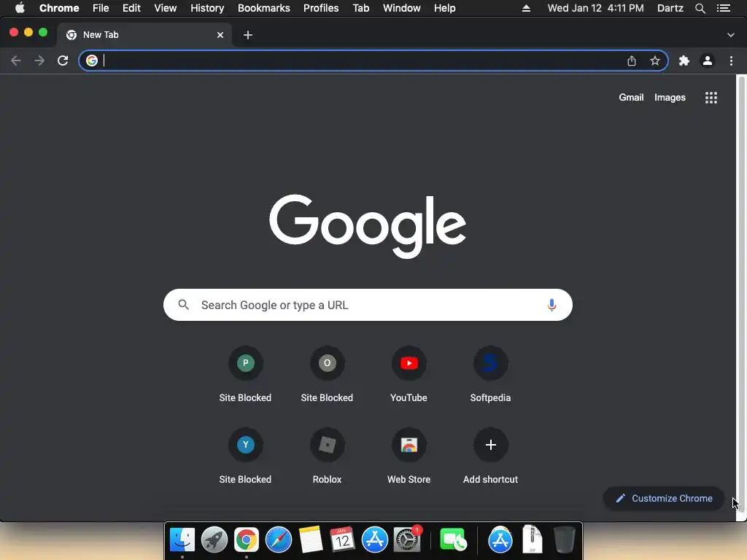This screenshot has height=560, width=747.
Task: Reload the current page
Action: tap(63, 61)
